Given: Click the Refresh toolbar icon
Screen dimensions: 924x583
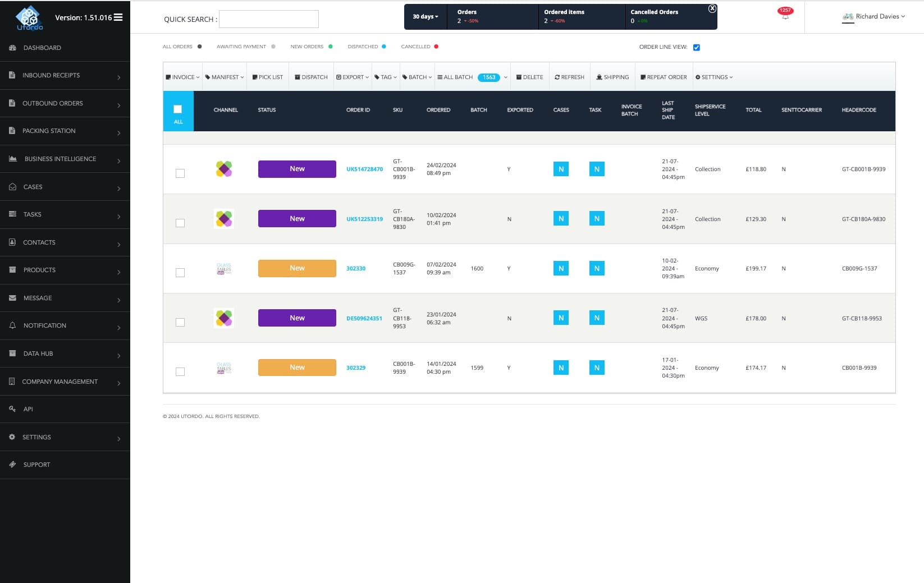Looking at the screenshot, I should [558, 77].
